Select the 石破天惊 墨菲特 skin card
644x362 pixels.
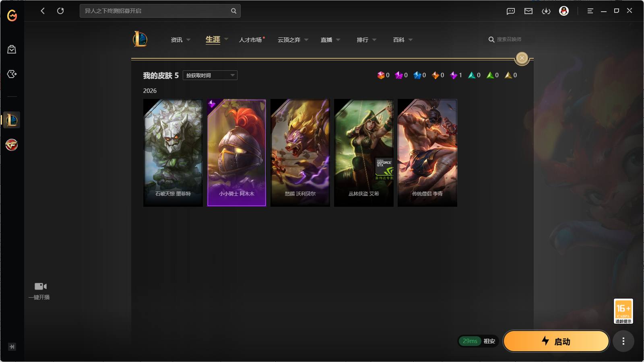tap(173, 153)
